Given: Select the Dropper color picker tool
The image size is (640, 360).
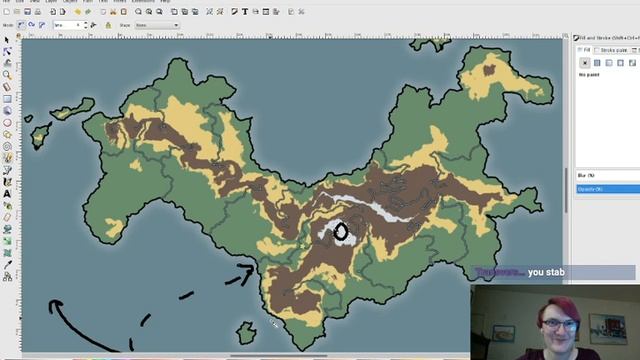Looking at the screenshot, I should click(7, 265).
